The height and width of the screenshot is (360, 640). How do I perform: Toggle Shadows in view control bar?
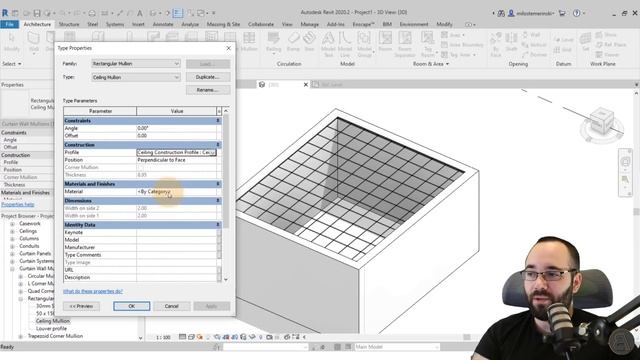[x=209, y=337]
